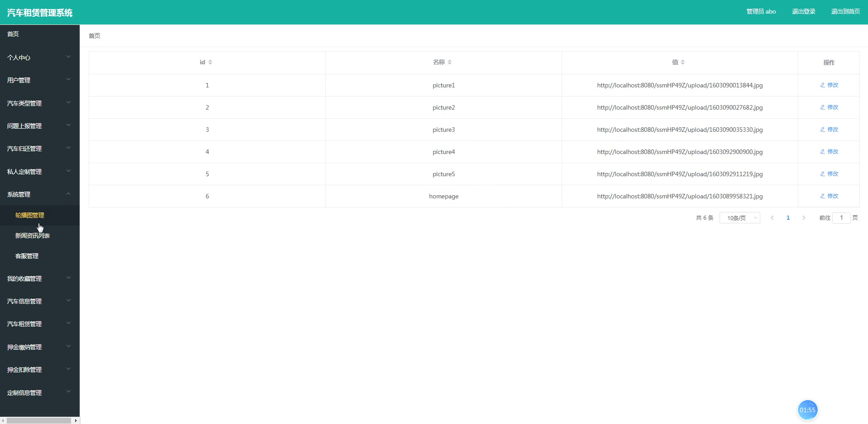The image size is (868, 424).
Task: Click the edit pencil icon for picture5
Action: tap(823, 174)
